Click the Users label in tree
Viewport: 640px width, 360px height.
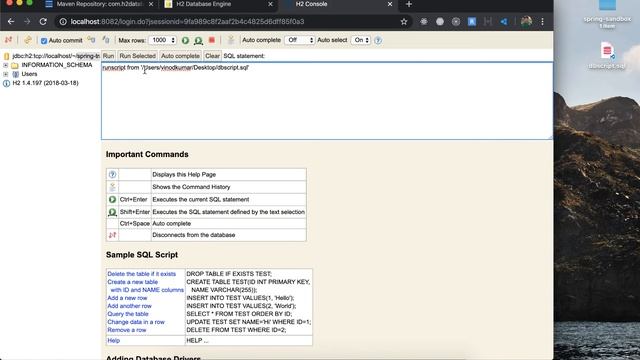click(x=29, y=74)
